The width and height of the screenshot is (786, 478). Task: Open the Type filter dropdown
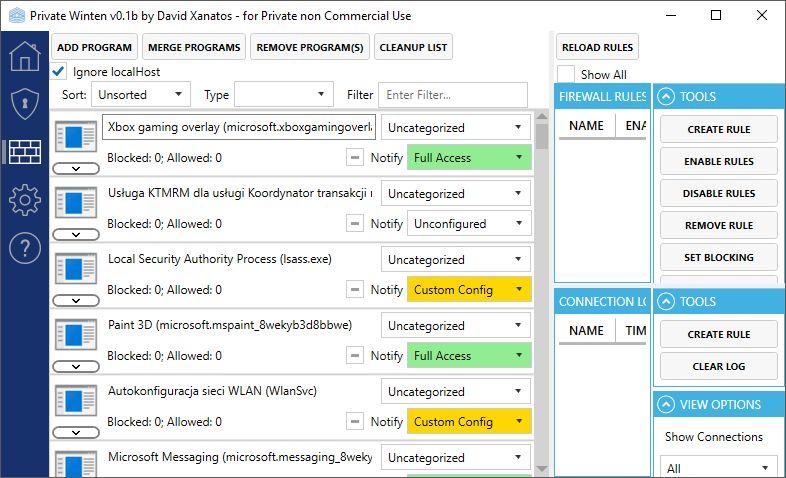tap(283, 95)
